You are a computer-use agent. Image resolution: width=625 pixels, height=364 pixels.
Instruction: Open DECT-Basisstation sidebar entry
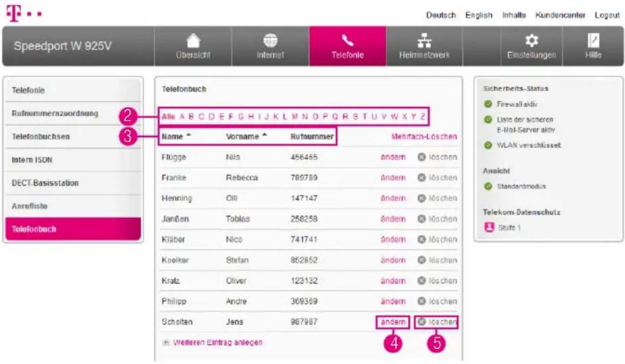tap(73, 183)
